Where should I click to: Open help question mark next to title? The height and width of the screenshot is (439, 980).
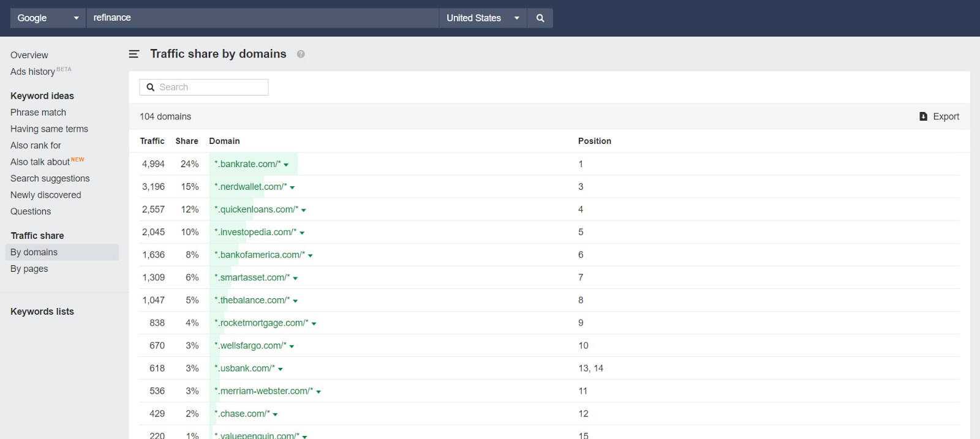pos(301,54)
